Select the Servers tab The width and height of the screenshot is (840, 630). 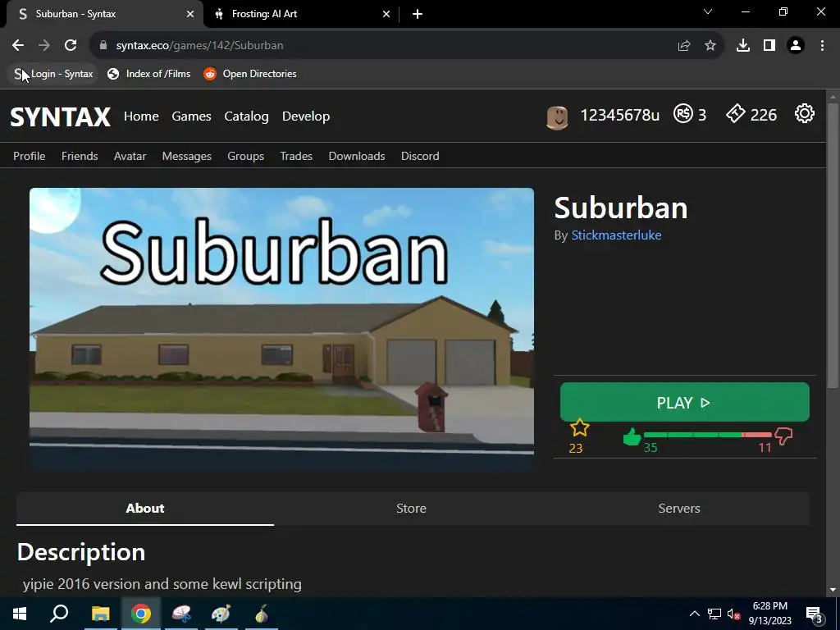[x=679, y=509]
